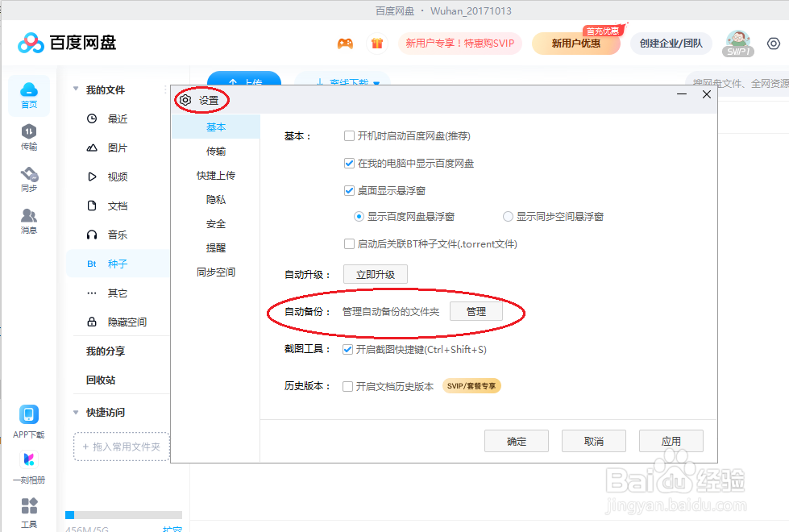The image size is (789, 532).
Task: Click the storage usage progress bar
Action: point(124,515)
